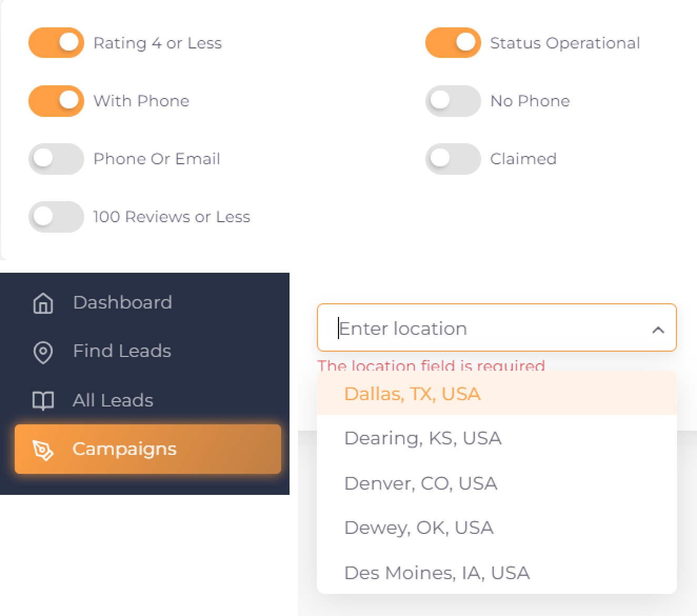Click the Enter location input field
The height and width of the screenshot is (616, 697).
[484, 329]
